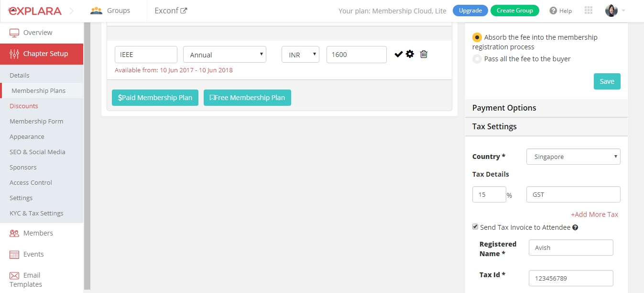Screen dimensions: 644x293
Task: Open Exconf external link icon
Action: (184, 11)
